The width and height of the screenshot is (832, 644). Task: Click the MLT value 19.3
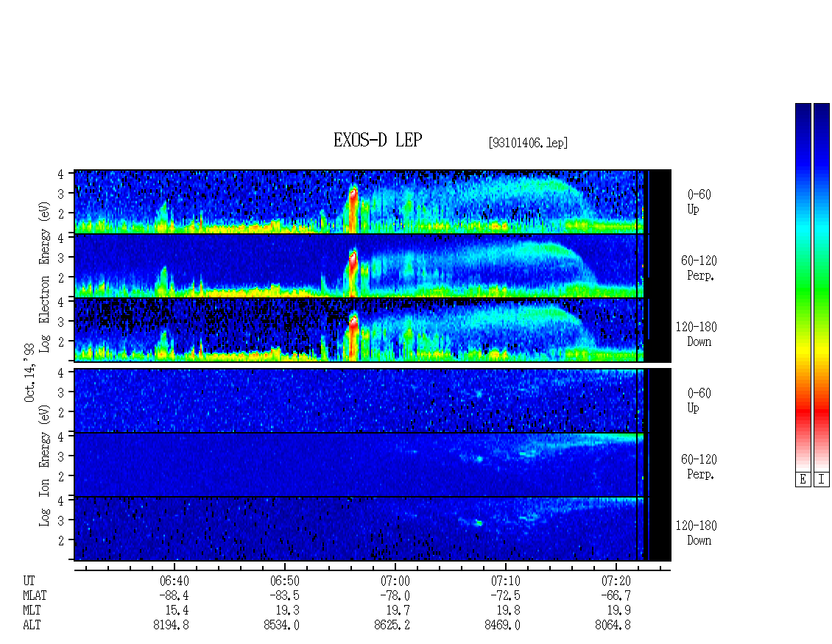288,611
